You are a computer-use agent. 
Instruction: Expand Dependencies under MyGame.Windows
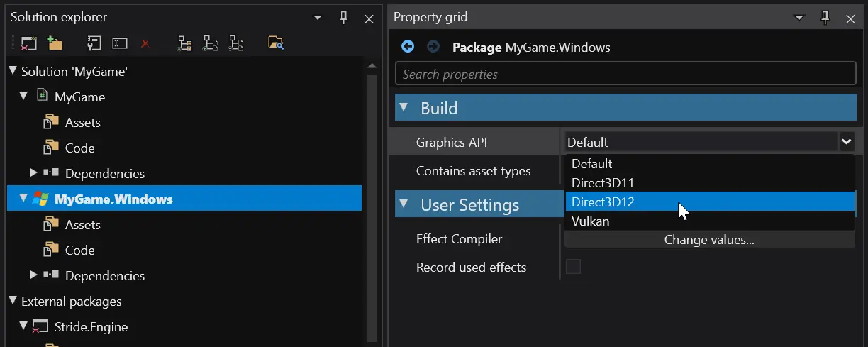pyautogui.click(x=33, y=275)
